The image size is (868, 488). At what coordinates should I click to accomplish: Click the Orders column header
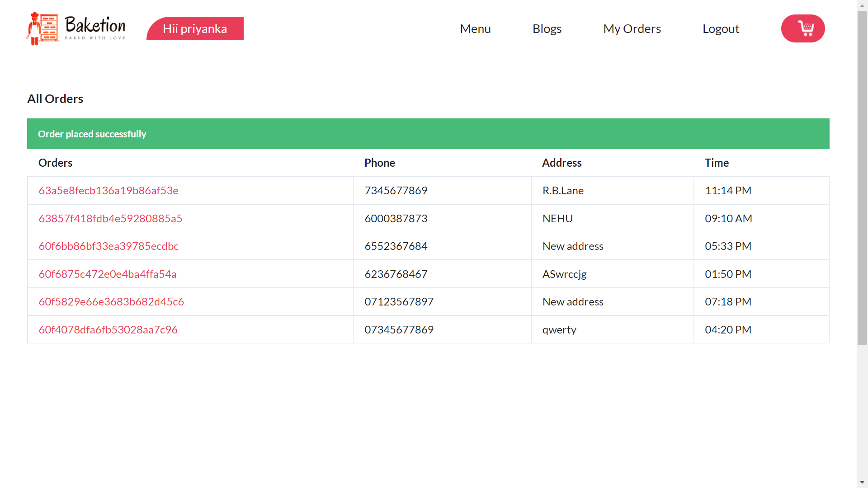click(x=55, y=163)
